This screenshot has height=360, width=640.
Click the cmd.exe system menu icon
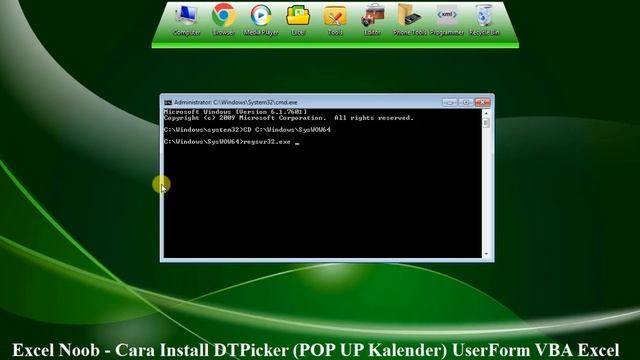coord(168,102)
